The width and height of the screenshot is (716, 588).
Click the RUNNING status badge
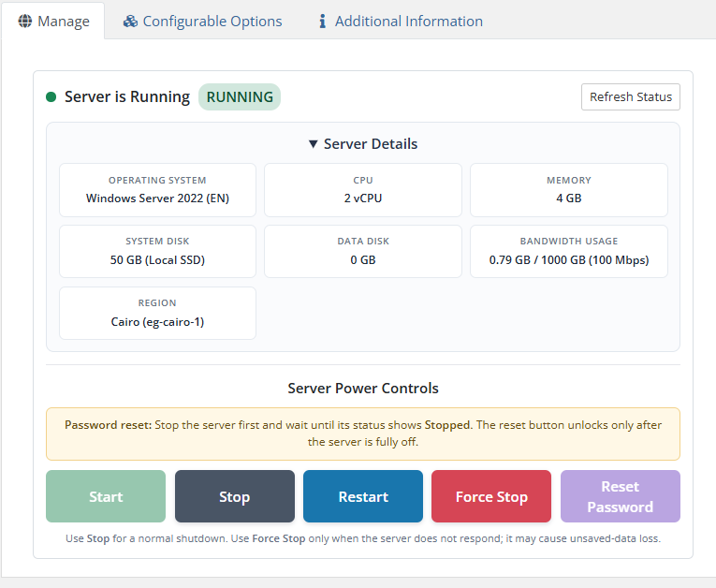[x=240, y=96]
